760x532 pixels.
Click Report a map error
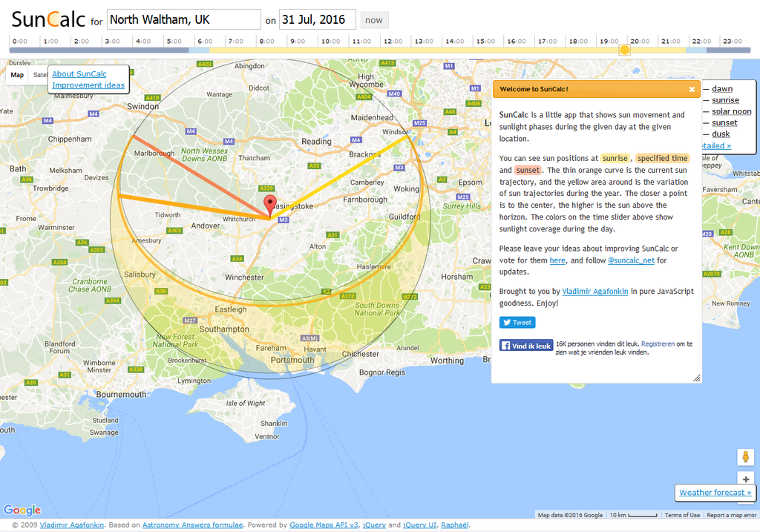tap(731, 515)
